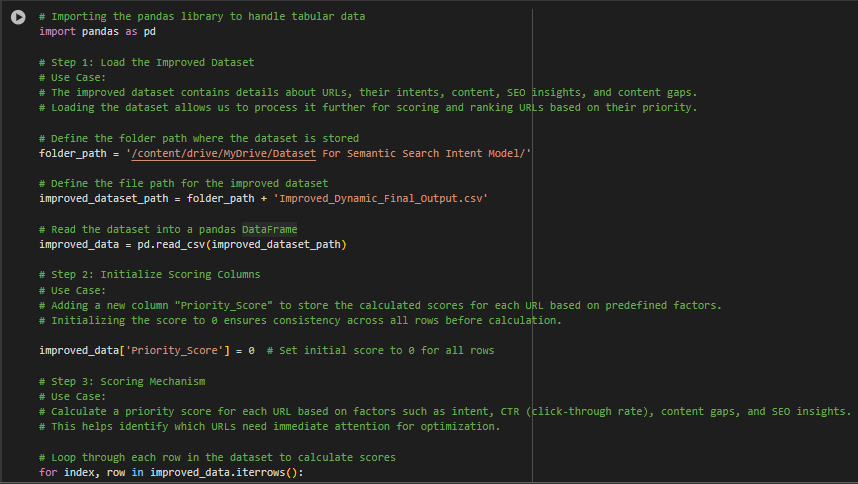Click the highlighted DataFrame word in comment
The height and width of the screenshot is (484, 858).
pos(269,229)
